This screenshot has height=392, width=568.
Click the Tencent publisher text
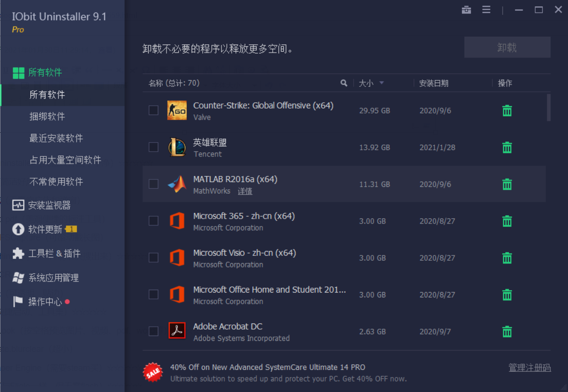[x=208, y=154]
